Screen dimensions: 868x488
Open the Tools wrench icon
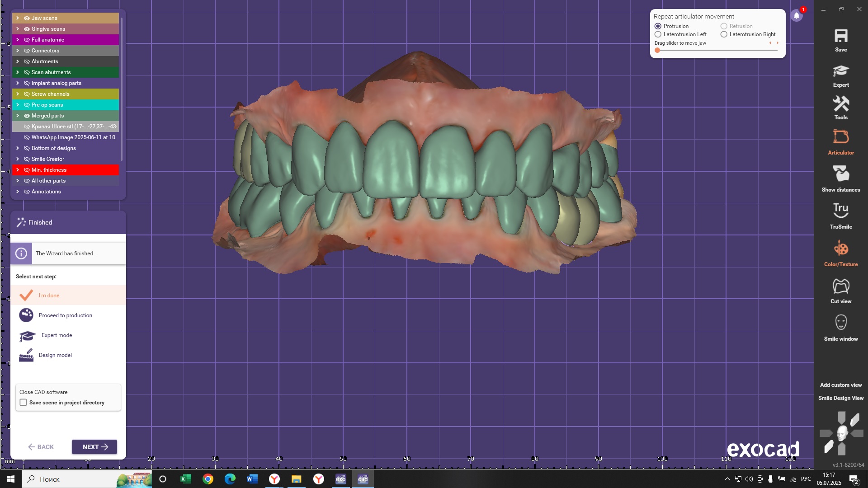click(x=840, y=104)
